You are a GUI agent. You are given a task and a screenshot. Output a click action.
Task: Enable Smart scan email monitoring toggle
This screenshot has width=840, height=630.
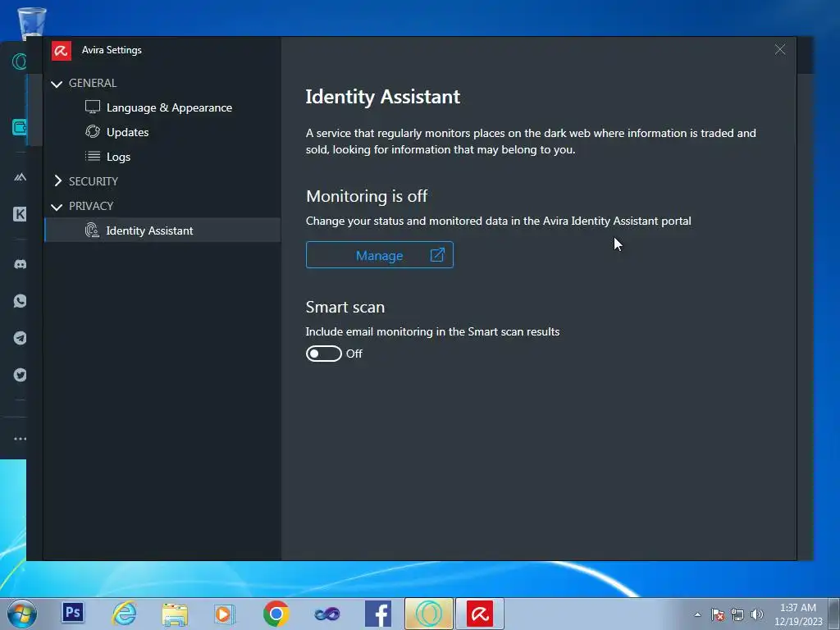pos(323,354)
